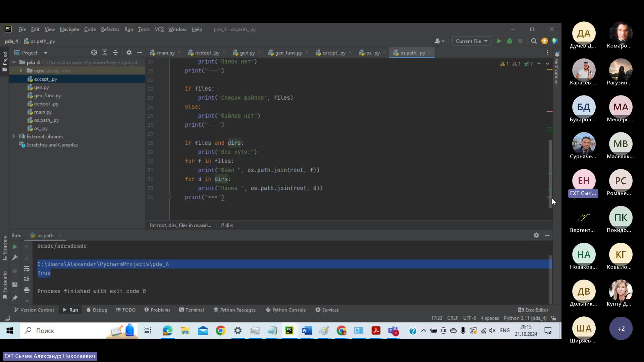This screenshot has width=644, height=362.
Task: Open the Current File run configuration dropdown
Action: point(472,41)
